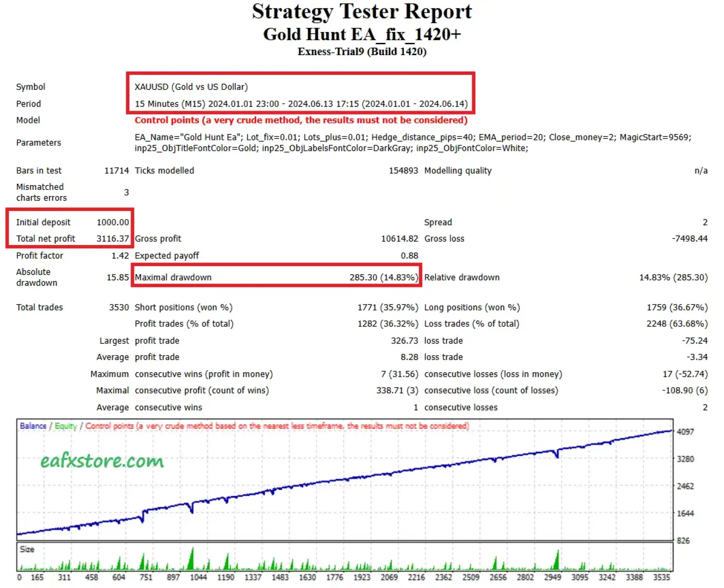Click the Gross profit value 10614.82
The width and height of the screenshot is (724, 588).
(x=399, y=239)
